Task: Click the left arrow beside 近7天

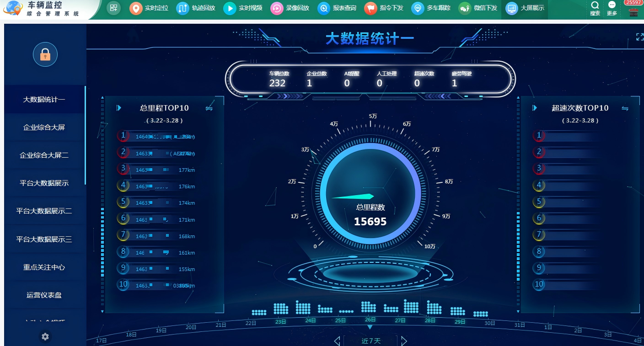Action: tap(337, 341)
